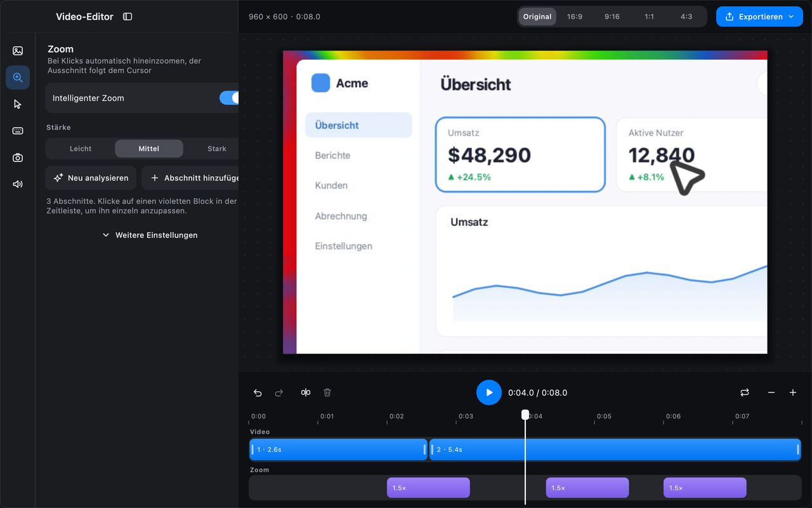Select the cursor settings sidebar icon
Viewport: 812px width, 508px height.
[x=18, y=104]
